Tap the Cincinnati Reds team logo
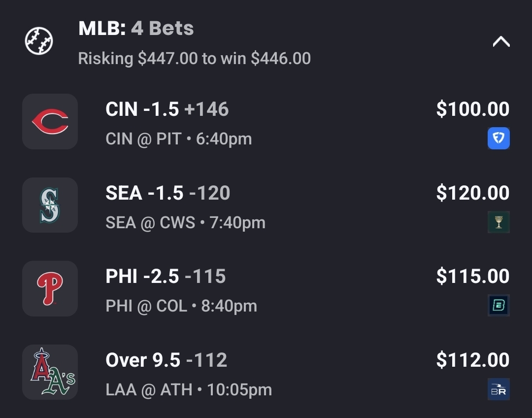Image resolution: width=532 pixels, height=418 pixels. point(50,121)
